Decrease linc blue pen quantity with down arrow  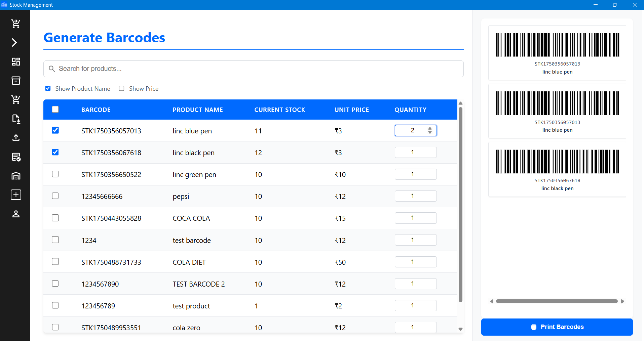point(430,133)
